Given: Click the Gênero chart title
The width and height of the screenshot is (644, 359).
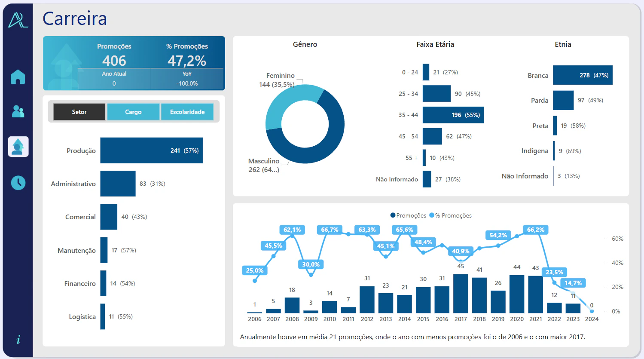Looking at the screenshot, I should (x=305, y=44).
